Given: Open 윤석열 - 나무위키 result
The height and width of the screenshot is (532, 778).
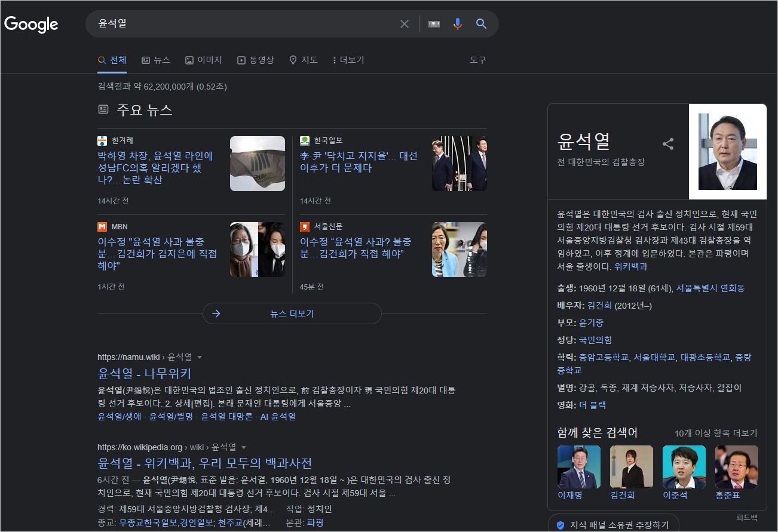Looking at the screenshot, I should click(144, 374).
